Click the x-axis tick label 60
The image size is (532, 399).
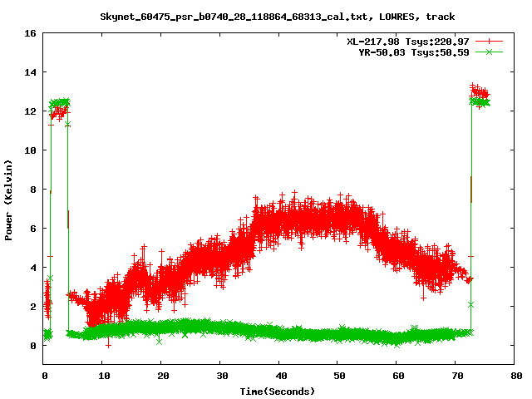click(x=398, y=376)
